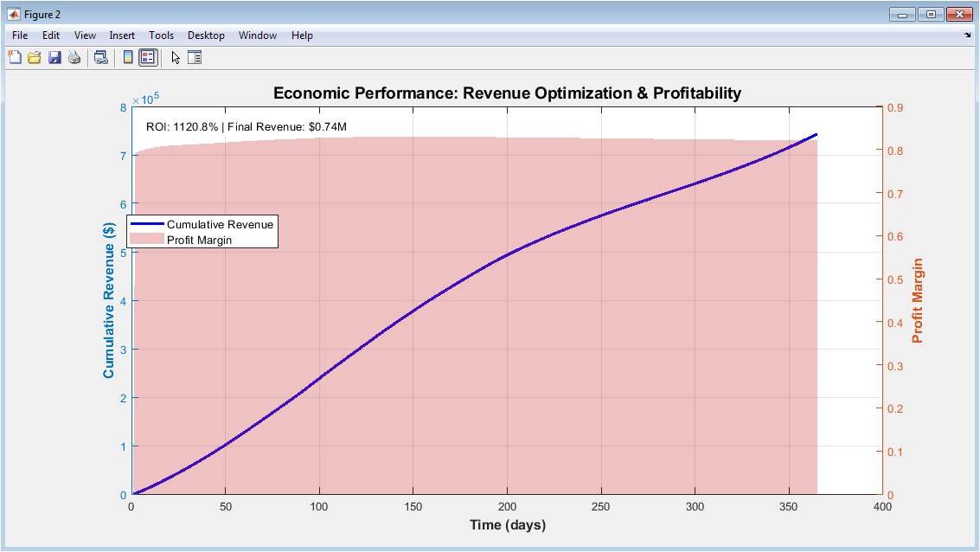Open the File menu
Screen dimensions: 980x552
(x=20, y=35)
